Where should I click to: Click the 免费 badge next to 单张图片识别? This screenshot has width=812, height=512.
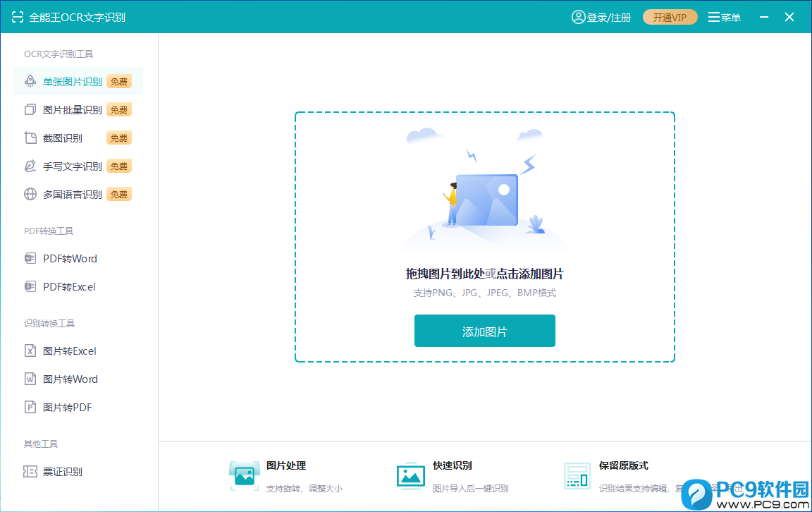[x=118, y=81]
